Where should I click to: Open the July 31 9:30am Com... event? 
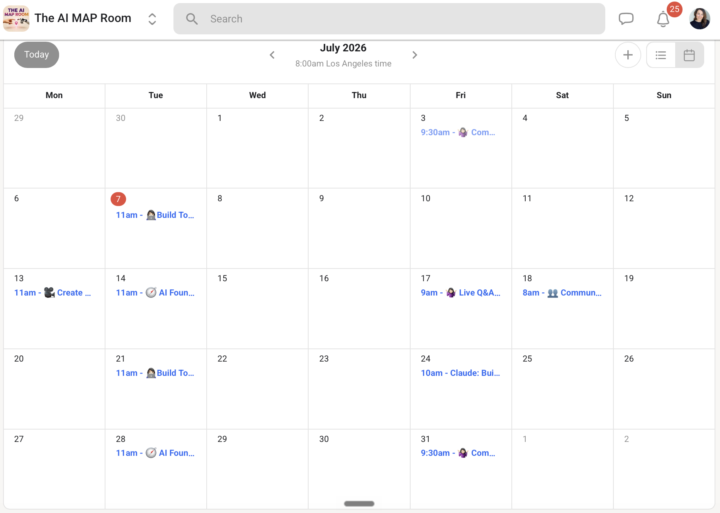tap(458, 453)
